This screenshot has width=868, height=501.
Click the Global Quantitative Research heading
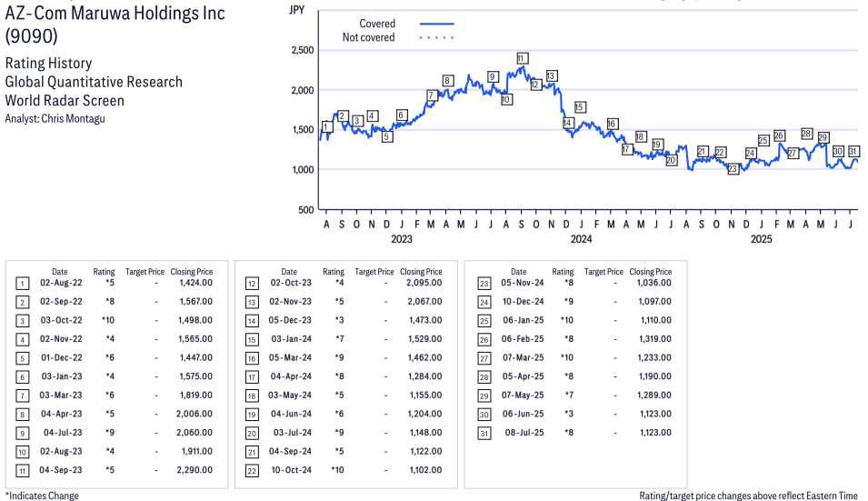(94, 82)
